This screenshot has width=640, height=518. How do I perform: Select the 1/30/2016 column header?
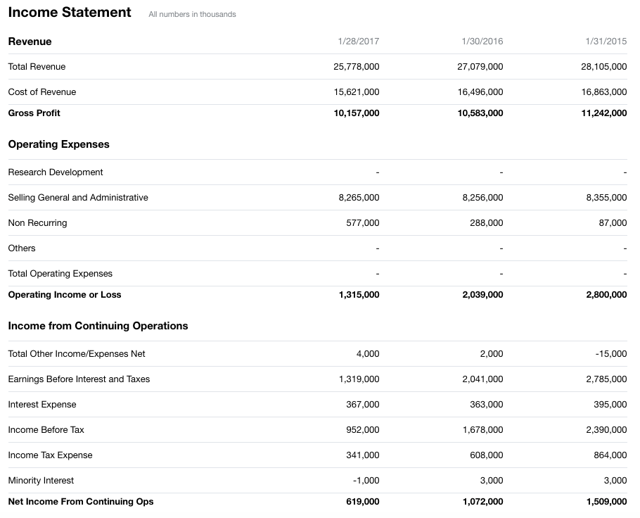[x=482, y=42]
